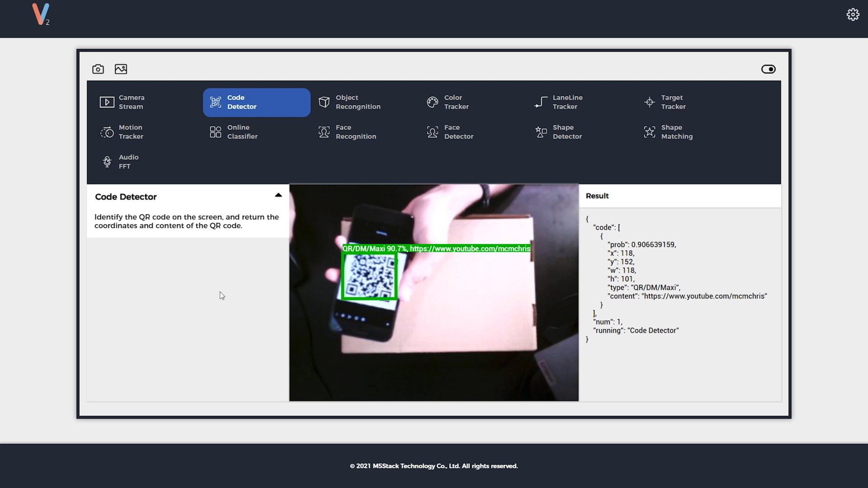
Task: Click the camera preview video feed
Action: pyautogui.click(x=434, y=292)
